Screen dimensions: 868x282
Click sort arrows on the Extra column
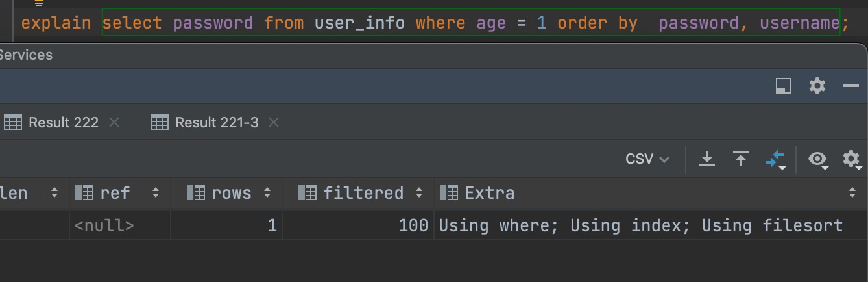[x=852, y=193]
